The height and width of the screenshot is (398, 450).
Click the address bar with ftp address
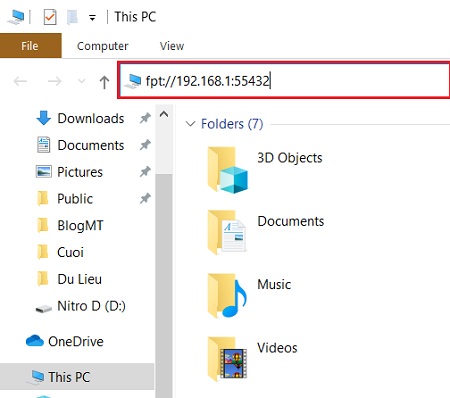284,80
